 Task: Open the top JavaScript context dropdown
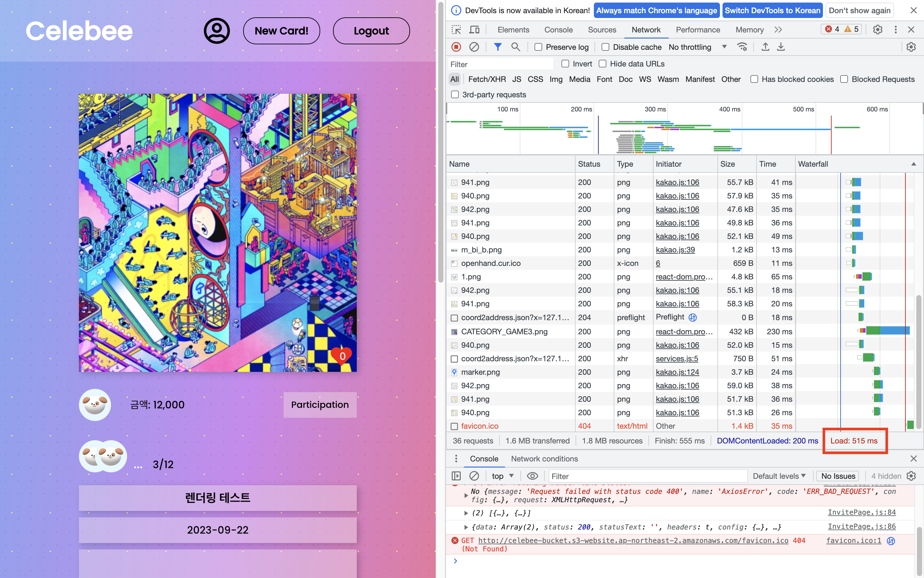coord(502,476)
